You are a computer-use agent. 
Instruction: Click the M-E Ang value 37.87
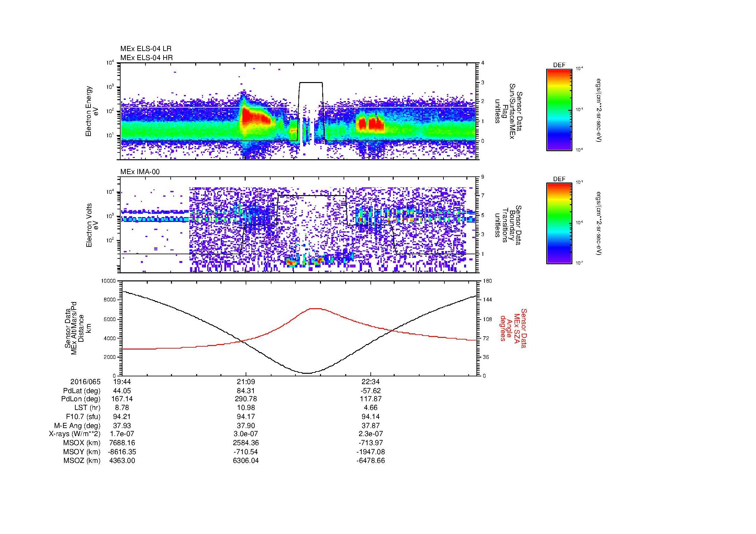[x=371, y=426]
